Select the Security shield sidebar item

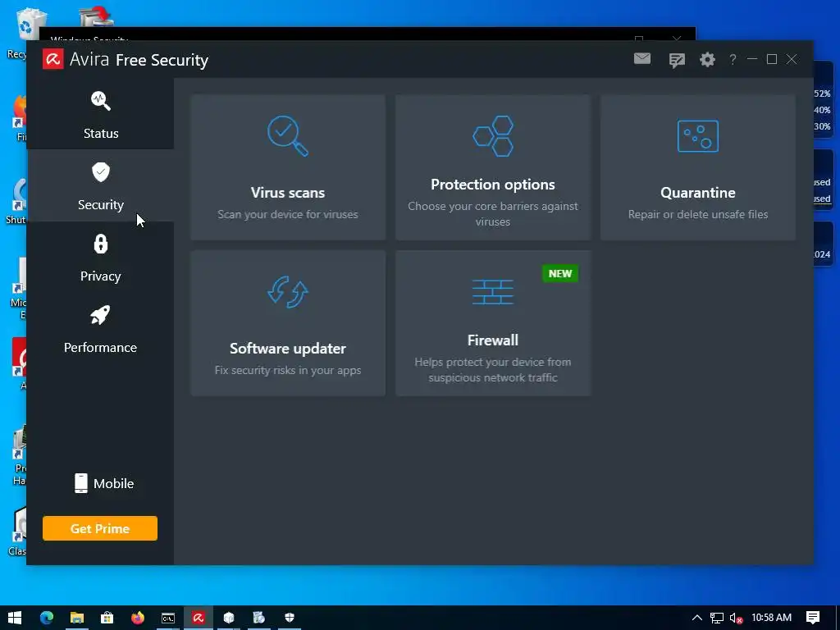pyautogui.click(x=100, y=186)
